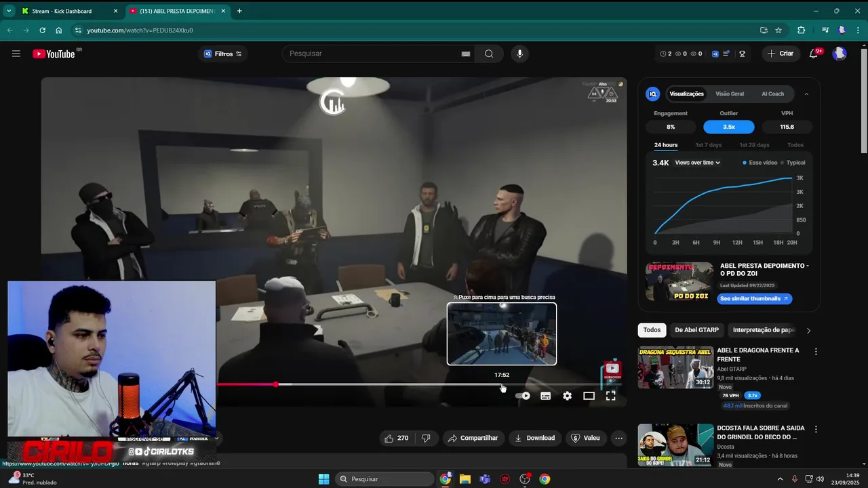Toggle subtitles/closed captions in player
The height and width of the screenshot is (488, 868).
pos(545,396)
